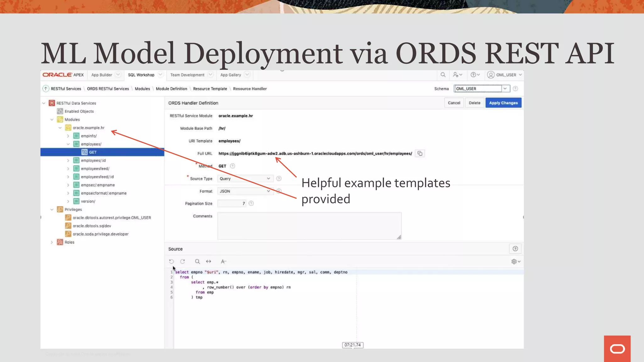Viewport: 644px width, 362px height.
Task: Open find in Source editor
Action: [197, 261]
